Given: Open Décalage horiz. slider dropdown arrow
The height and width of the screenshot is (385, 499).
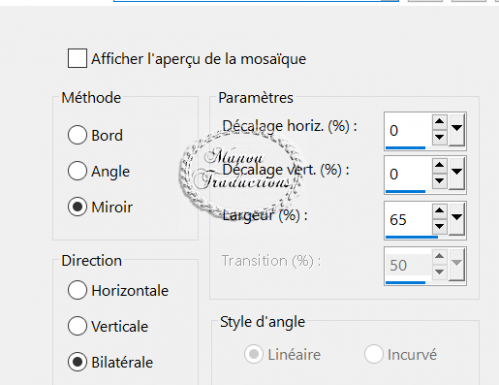Looking at the screenshot, I should [456, 130].
